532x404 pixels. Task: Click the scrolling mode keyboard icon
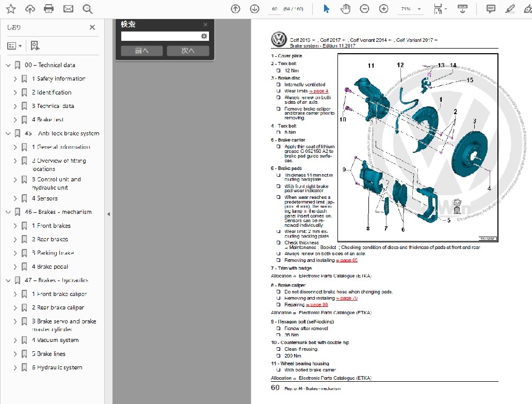(462, 9)
